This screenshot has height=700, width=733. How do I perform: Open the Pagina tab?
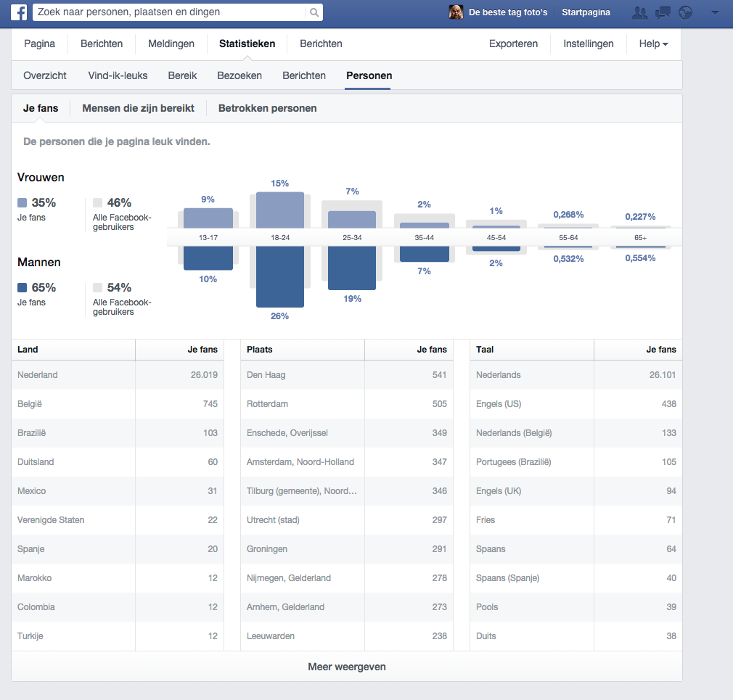39,44
